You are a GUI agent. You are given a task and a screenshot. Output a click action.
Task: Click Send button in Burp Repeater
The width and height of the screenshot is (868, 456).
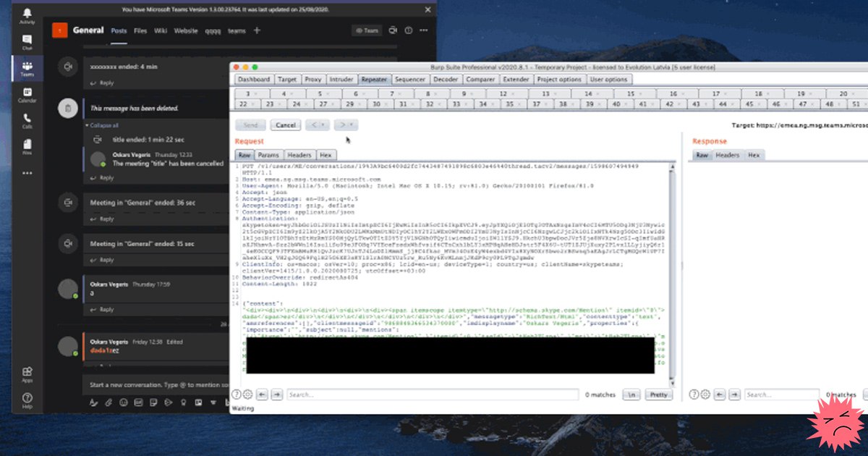pos(250,124)
